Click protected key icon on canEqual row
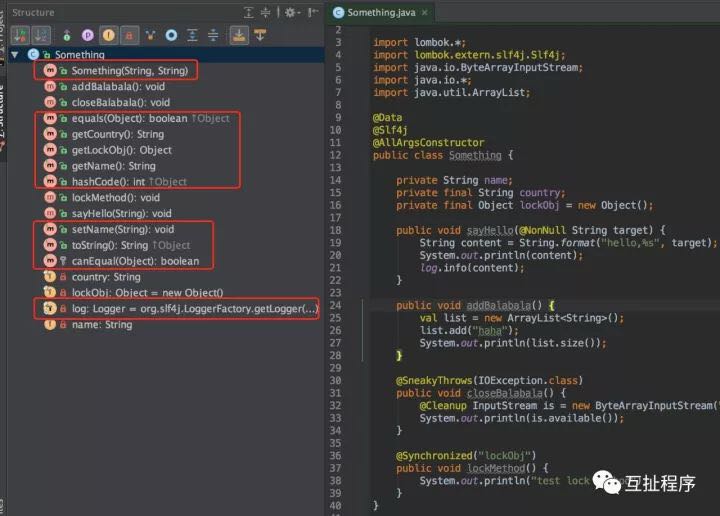 click(x=63, y=261)
